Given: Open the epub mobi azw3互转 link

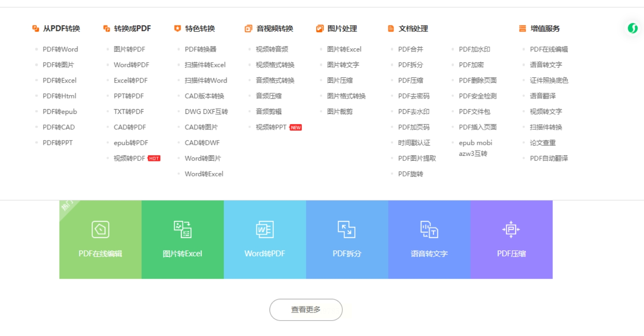Looking at the screenshot, I should tap(475, 148).
